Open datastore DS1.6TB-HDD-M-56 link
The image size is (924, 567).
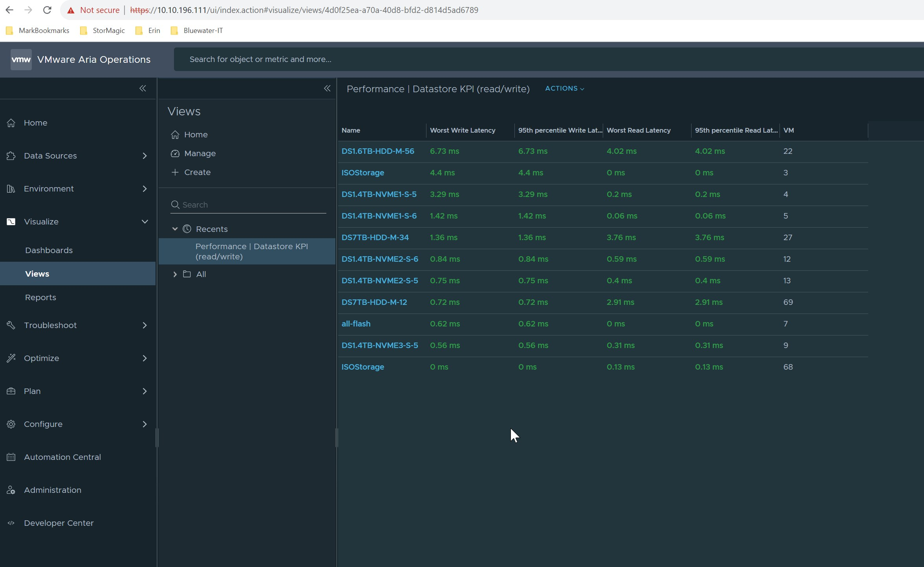(378, 151)
